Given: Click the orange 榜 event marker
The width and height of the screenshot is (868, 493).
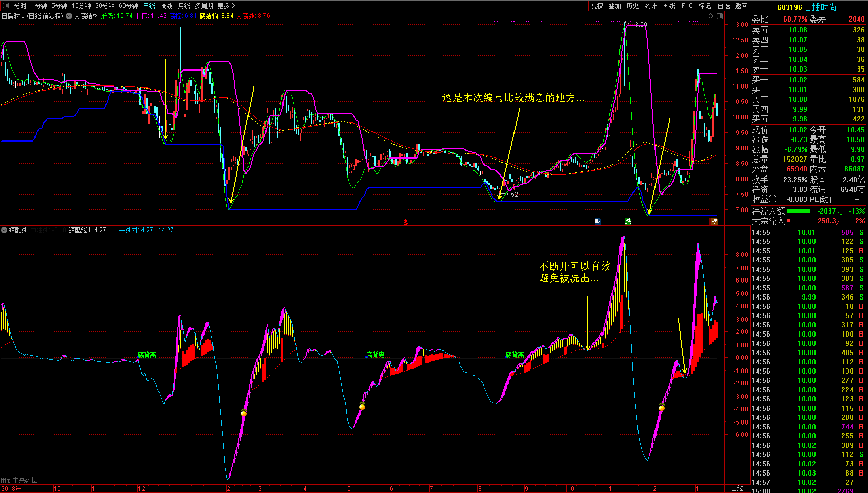Looking at the screenshot, I should click(x=713, y=222).
